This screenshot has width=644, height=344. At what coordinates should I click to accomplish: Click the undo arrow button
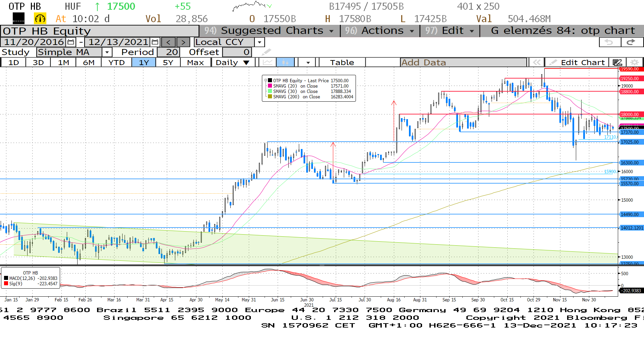coord(609,42)
